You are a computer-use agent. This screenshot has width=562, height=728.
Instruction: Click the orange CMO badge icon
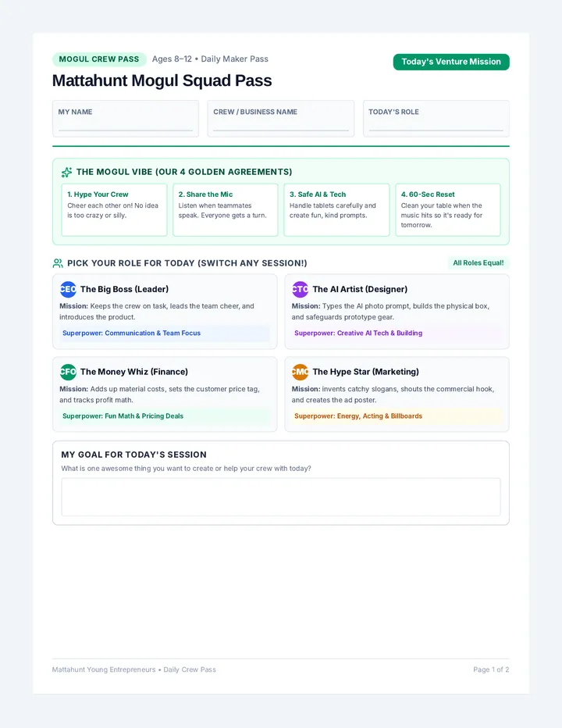pos(301,372)
